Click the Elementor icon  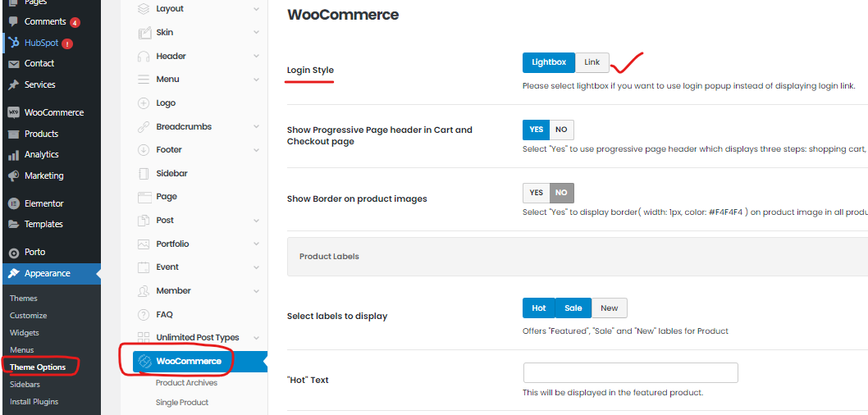(14, 203)
